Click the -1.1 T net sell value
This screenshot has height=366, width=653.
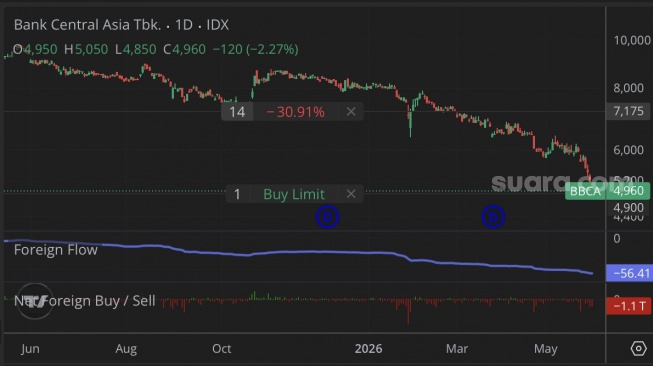(628, 306)
